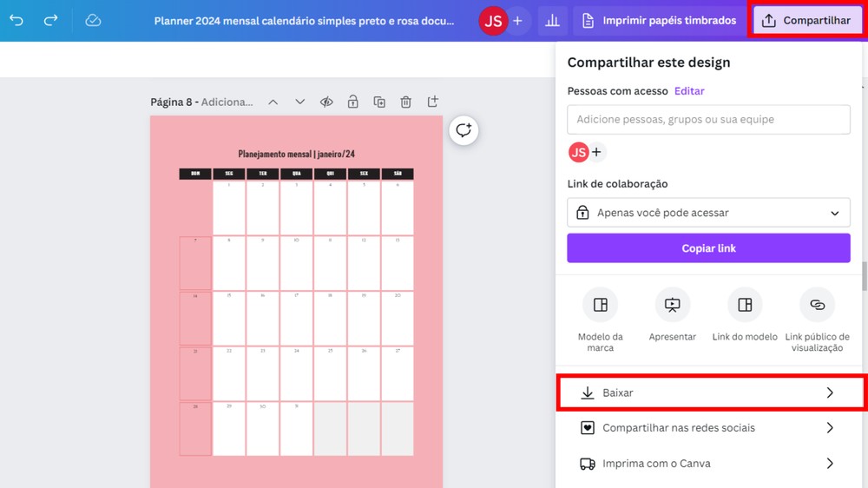Expand the Apenas você pode acessar dropdown
Viewport: 868px width, 488px height.
tap(708, 213)
